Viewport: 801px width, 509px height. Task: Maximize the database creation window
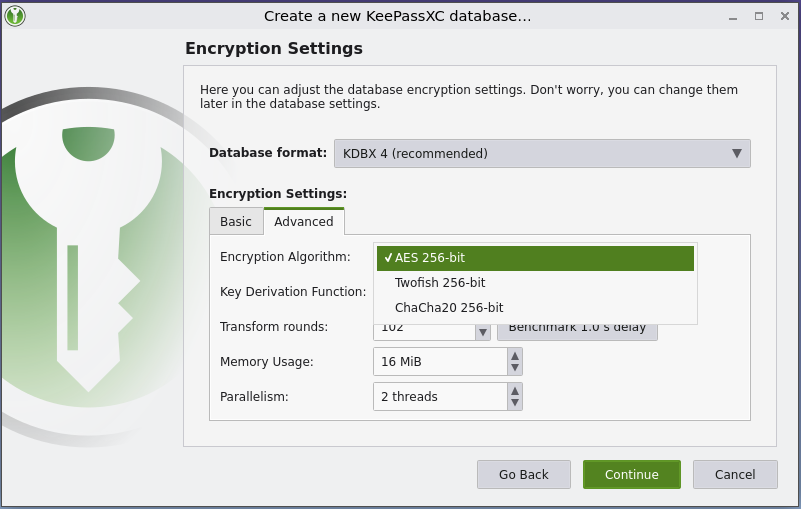759,16
